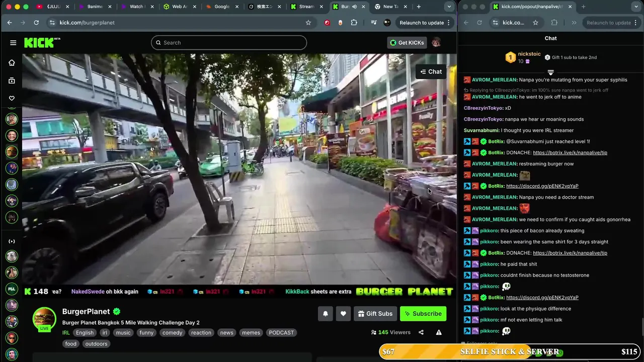Select the English tag
Screen dimensions: 644x362
click(85, 333)
